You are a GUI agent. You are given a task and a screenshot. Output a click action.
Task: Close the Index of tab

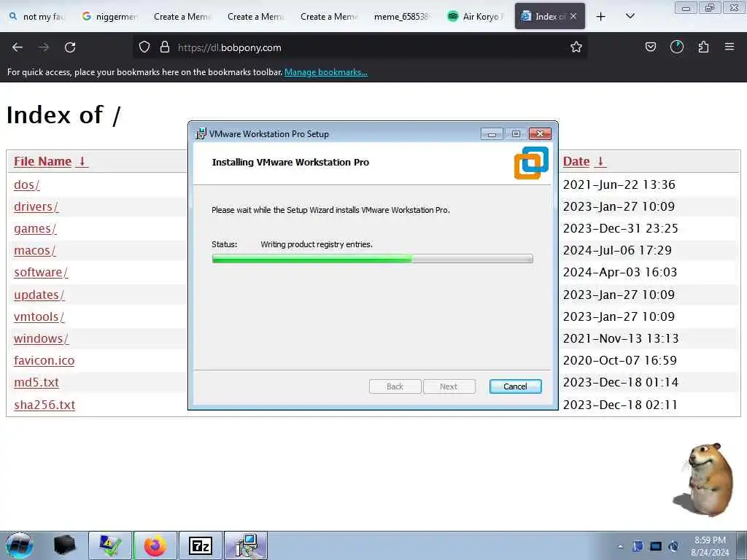pyautogui.click(x=573, y=16)
